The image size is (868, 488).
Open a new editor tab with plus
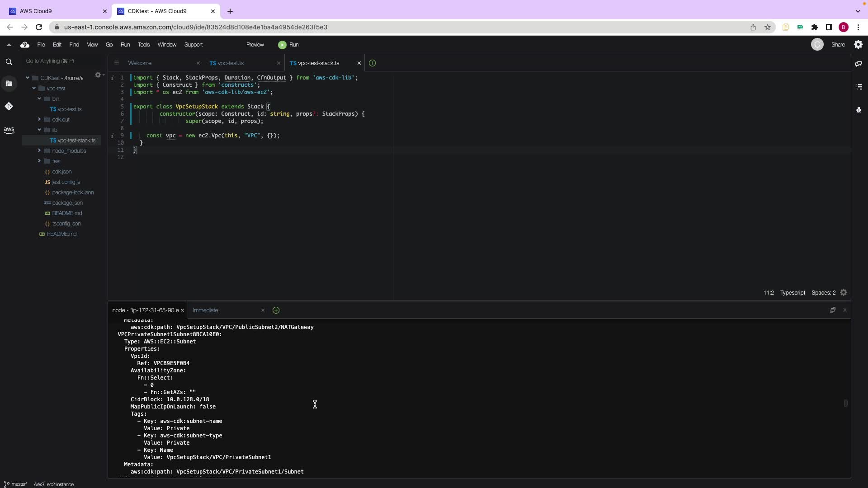pos(372,63)
